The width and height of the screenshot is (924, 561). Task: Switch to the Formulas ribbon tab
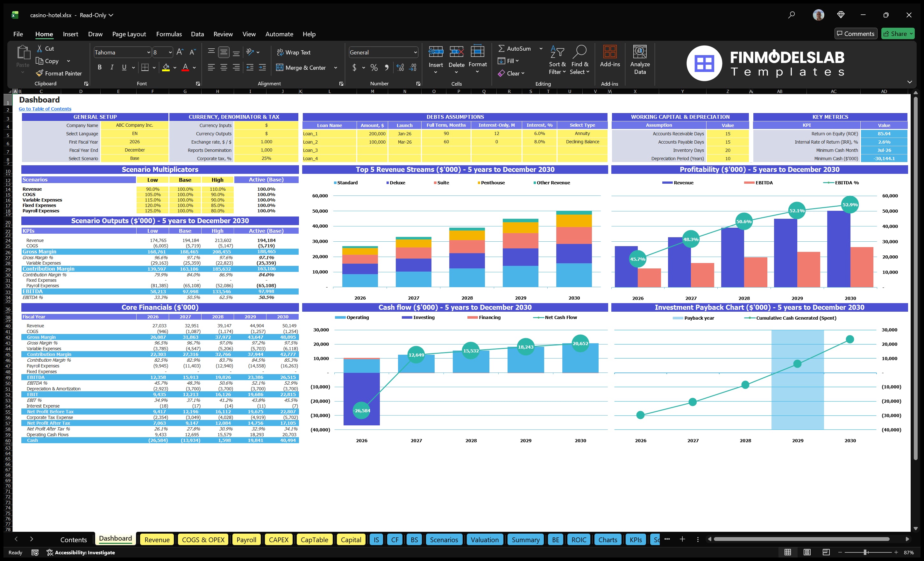[x=169, y=34]
